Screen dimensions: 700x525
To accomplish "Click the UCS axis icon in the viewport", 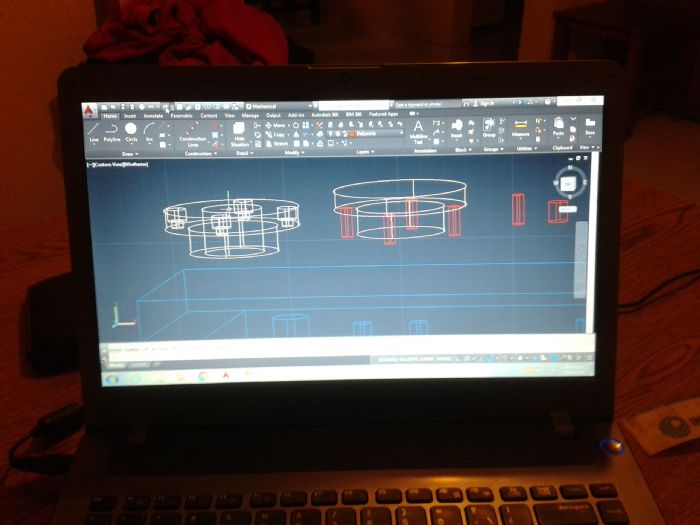I will [x=122, y=315].
